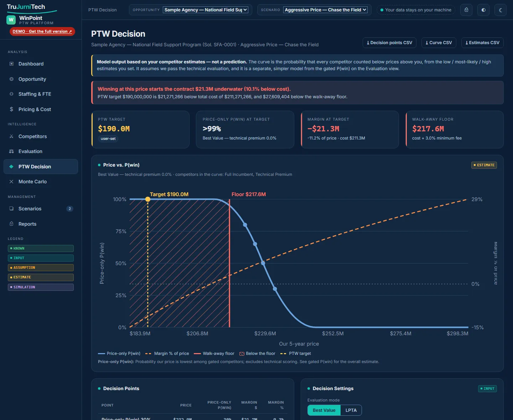Click the INPUT legend tag
This screenshot has width=513, height=420.
(41, 258)
